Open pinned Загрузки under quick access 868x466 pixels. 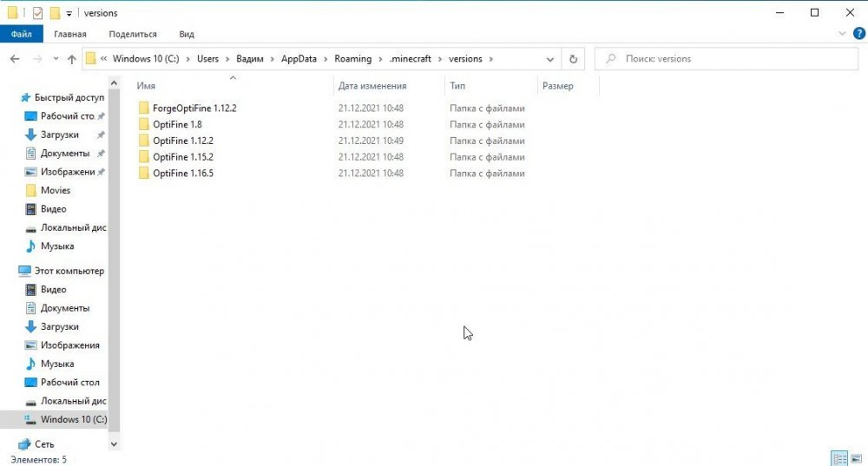(x=59, y=135)
